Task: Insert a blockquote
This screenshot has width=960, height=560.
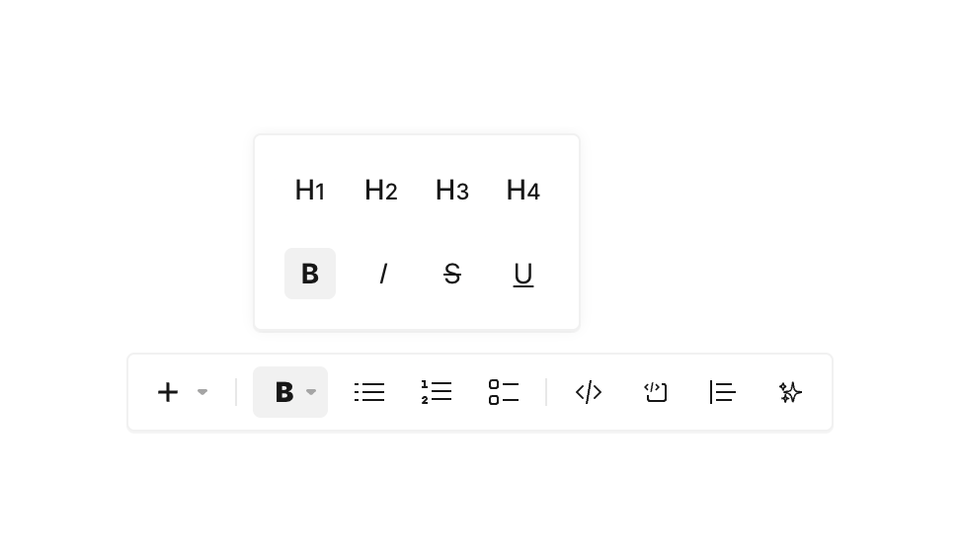Action: [723, 392]
